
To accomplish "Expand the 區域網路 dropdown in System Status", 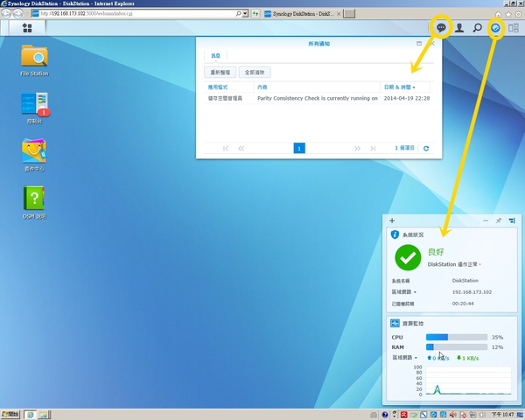I will click(404, 292).
